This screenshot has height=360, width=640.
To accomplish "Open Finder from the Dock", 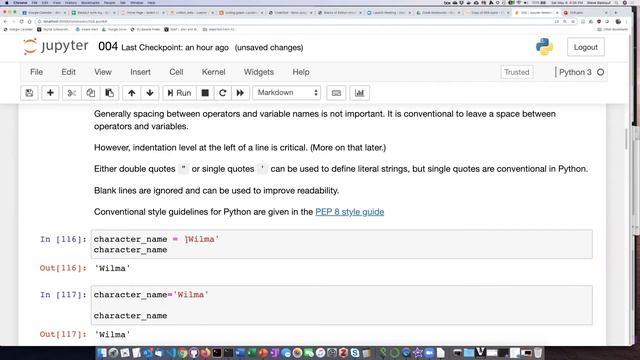I will [x=102, y=353].
